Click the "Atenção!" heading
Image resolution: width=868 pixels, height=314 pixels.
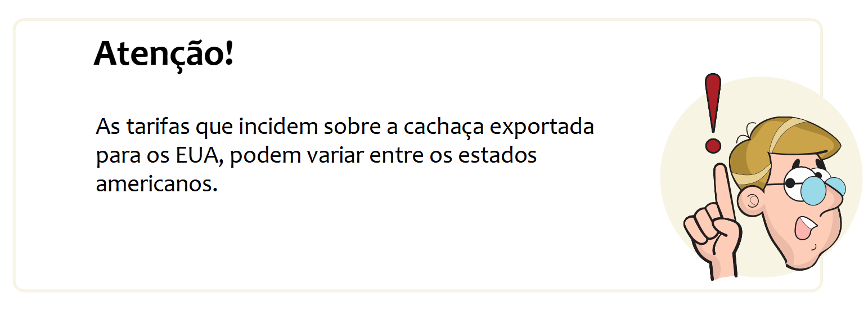pos(163,54)
